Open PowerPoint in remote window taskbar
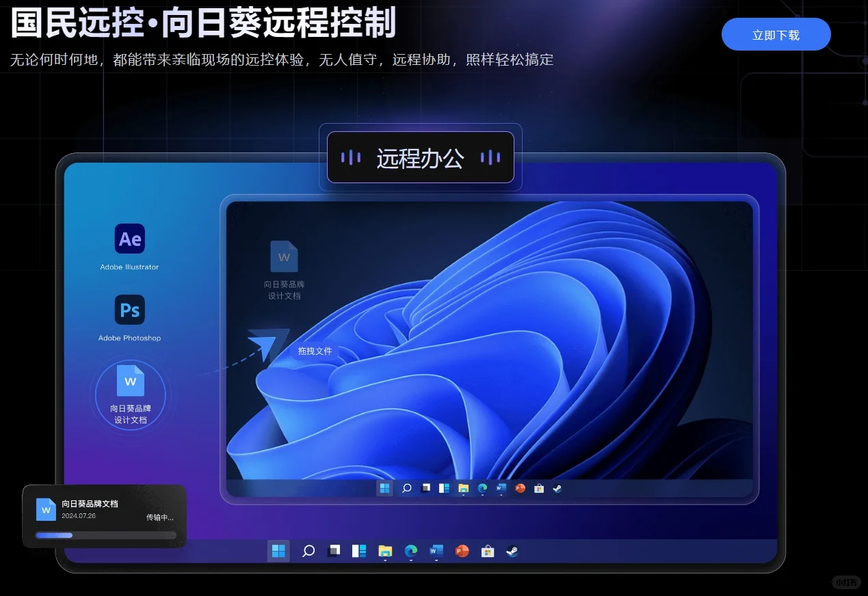The width and height of the screenshot is (868, 596). tap(520, 488)
